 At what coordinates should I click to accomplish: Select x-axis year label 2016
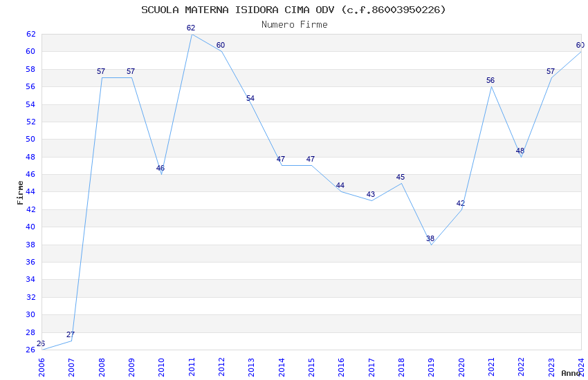point(341,367)
